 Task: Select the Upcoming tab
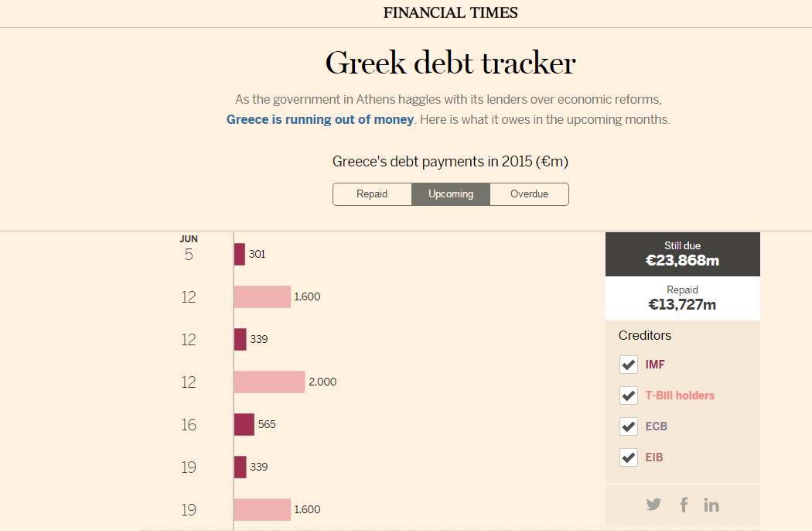pyautogui.click(x=451, y=194)
